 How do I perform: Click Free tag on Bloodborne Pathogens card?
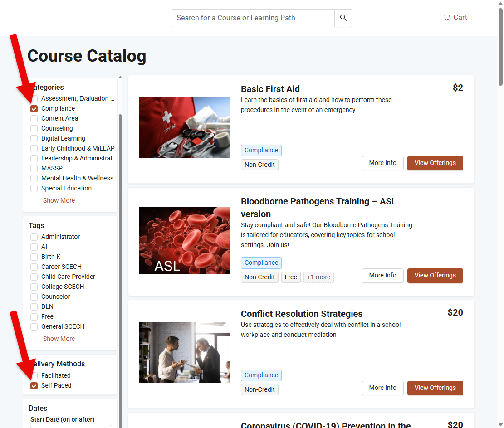(x=291, y=277)
